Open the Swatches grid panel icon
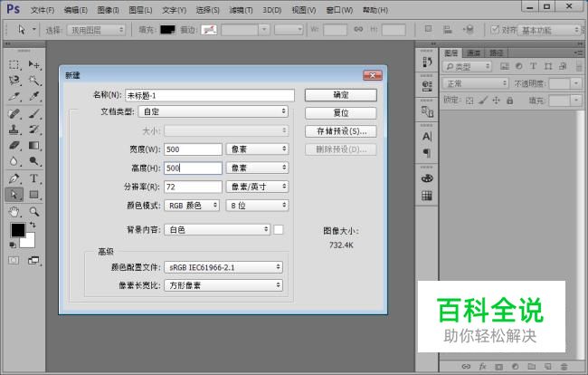This screenshot has height=375, width=588. [x=427, y=196]
